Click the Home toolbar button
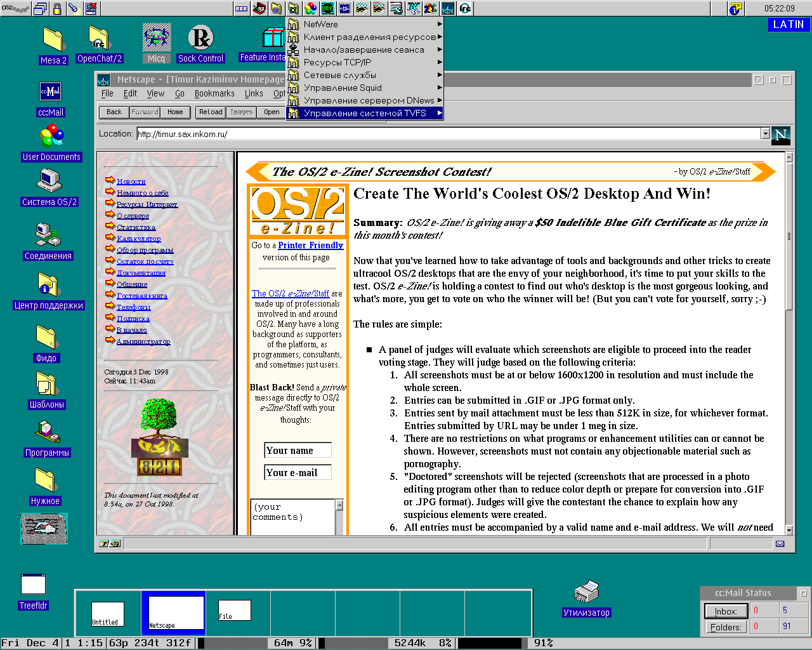 [175, 112]
